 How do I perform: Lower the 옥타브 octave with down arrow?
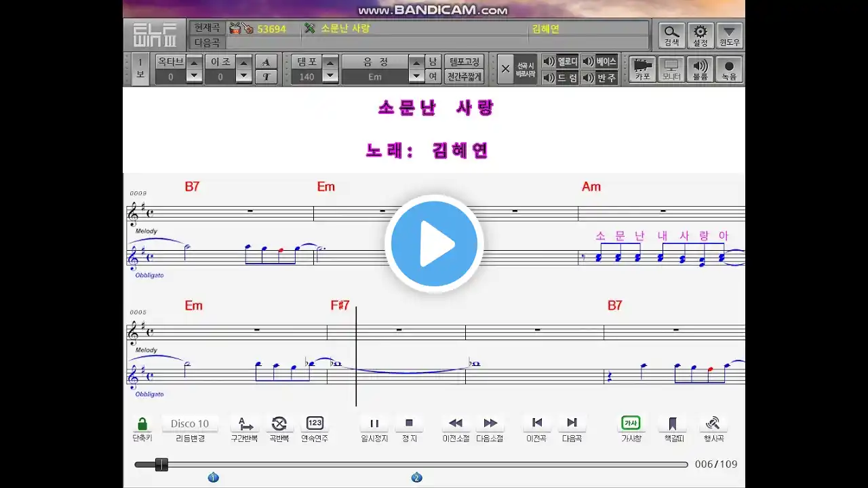point(194,76)
